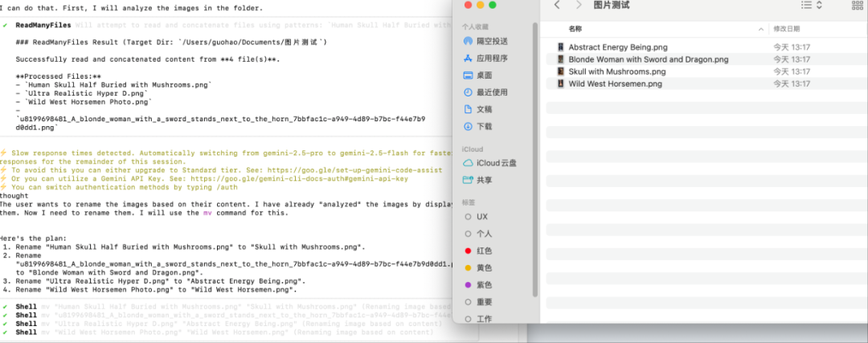This screenshot has height=343, width=868.
Task: Open the grouping grid icon at Finder's right edge
Action: click(x=858, y=5)
